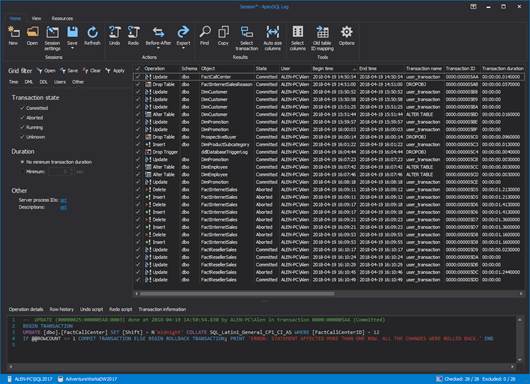Switch to the Resources ribbon tab
The width and height of the screenshot is (530, 384).
tap(62, 18)
